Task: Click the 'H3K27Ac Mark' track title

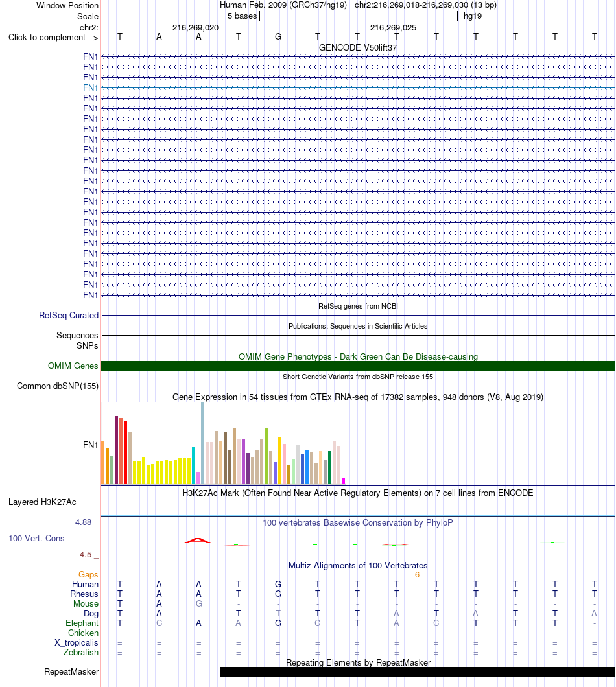Action: pyautogui.click(x=358, y=493)
